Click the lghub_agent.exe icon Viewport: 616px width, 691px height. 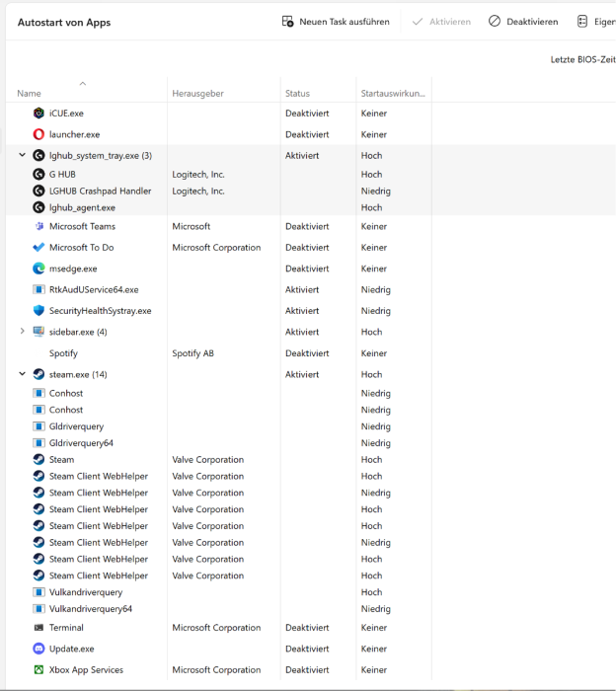tap(38, 207)
